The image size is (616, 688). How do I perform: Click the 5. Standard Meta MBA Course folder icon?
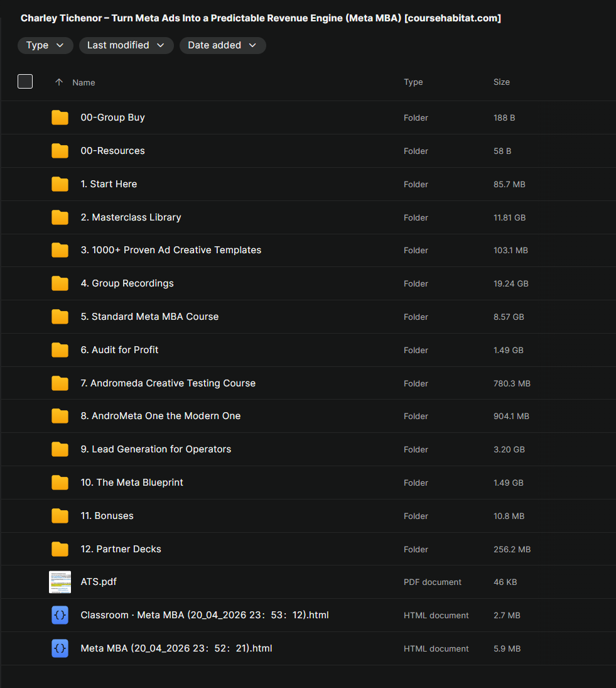point(60,317)
